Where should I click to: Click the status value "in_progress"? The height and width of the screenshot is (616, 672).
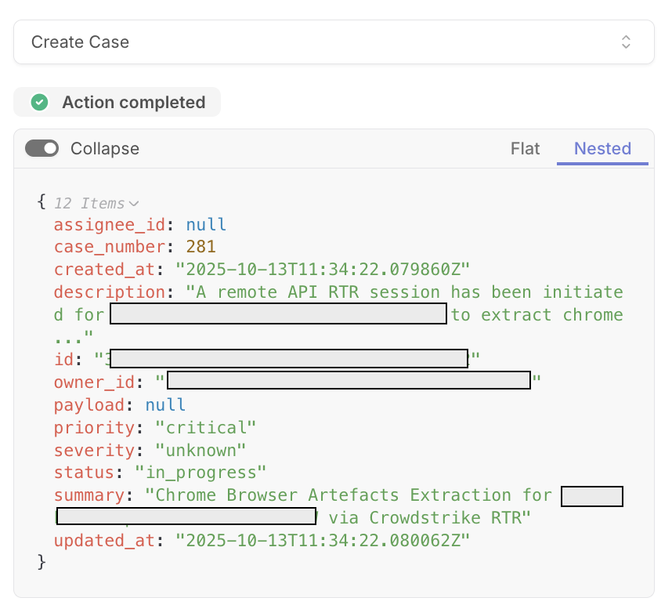201,473
